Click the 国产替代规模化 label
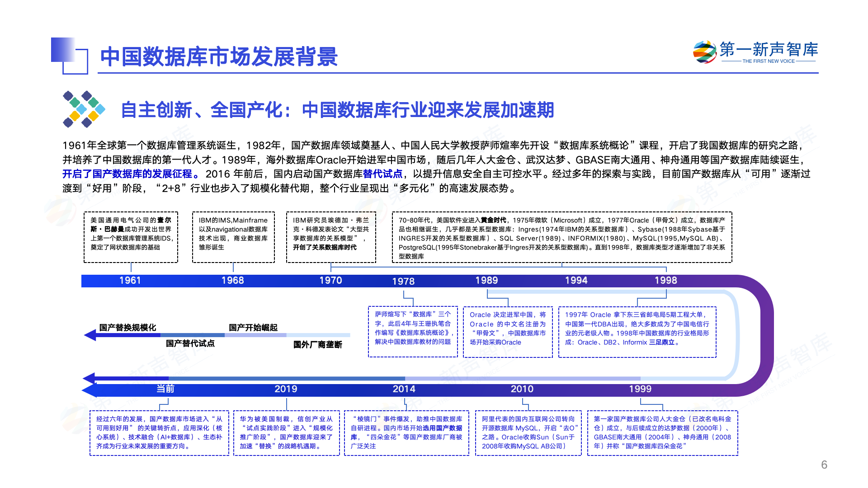The image size is (868, 488). point(128,326)
